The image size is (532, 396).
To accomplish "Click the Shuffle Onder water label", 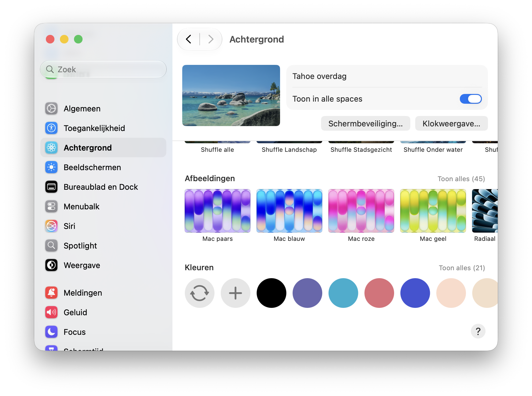I will (x=433, y=150).
